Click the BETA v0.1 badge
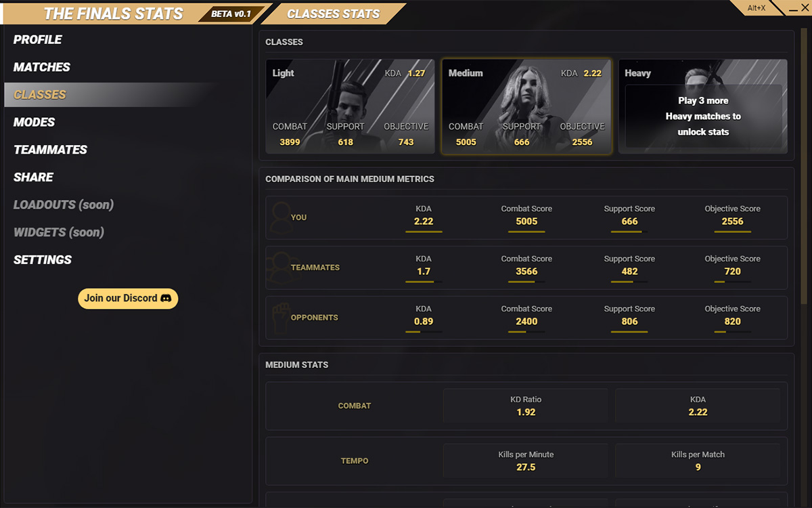812x508 pixels. (x=231, y=14)
